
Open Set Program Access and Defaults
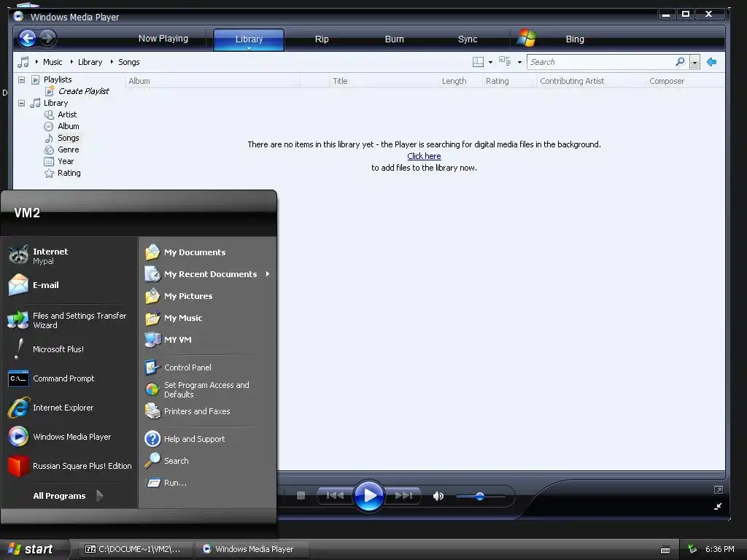click(x=207, y=389)
